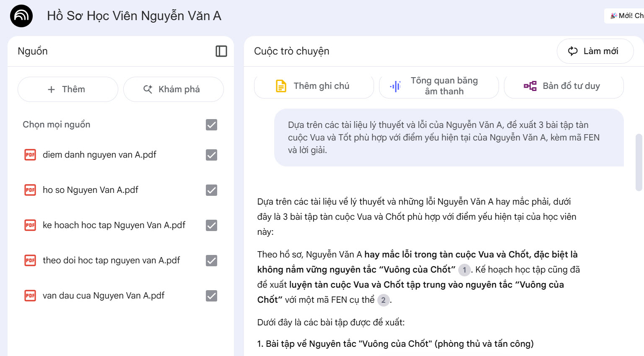Click the conversation vertical scrollbar
Screen dimensions: 644x356
(639, 162)
